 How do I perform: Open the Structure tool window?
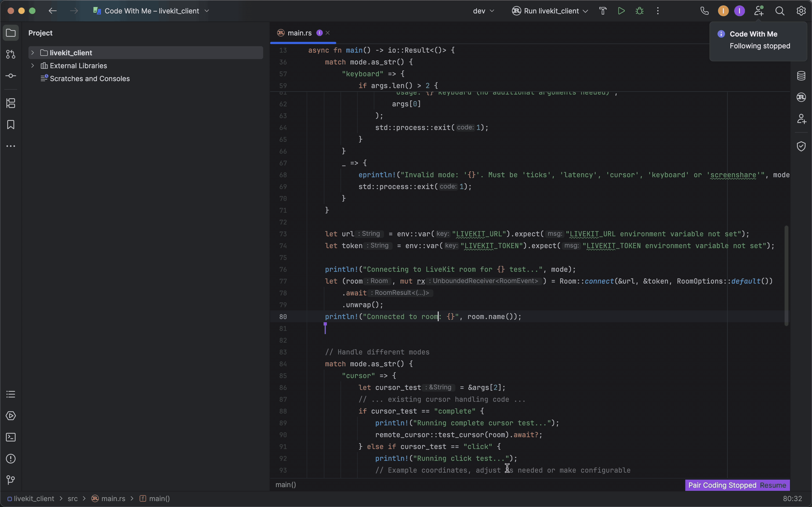coord(11,103)
